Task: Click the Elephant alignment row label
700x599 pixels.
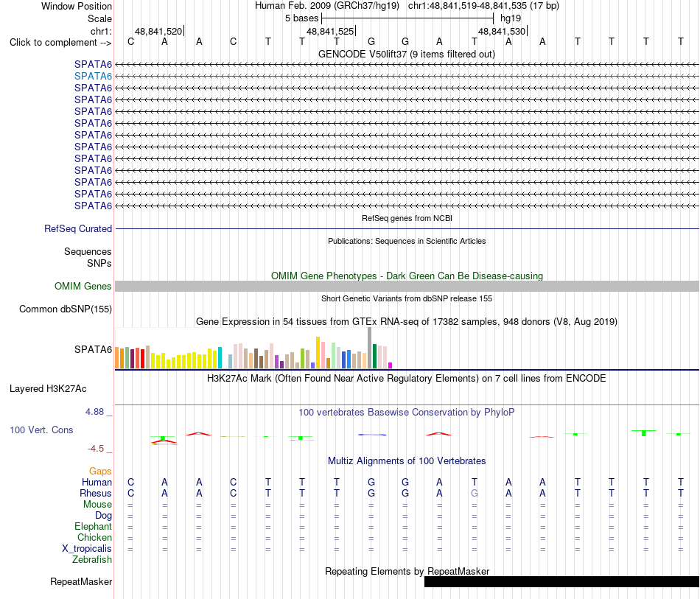Action: (x=93, y=526)
